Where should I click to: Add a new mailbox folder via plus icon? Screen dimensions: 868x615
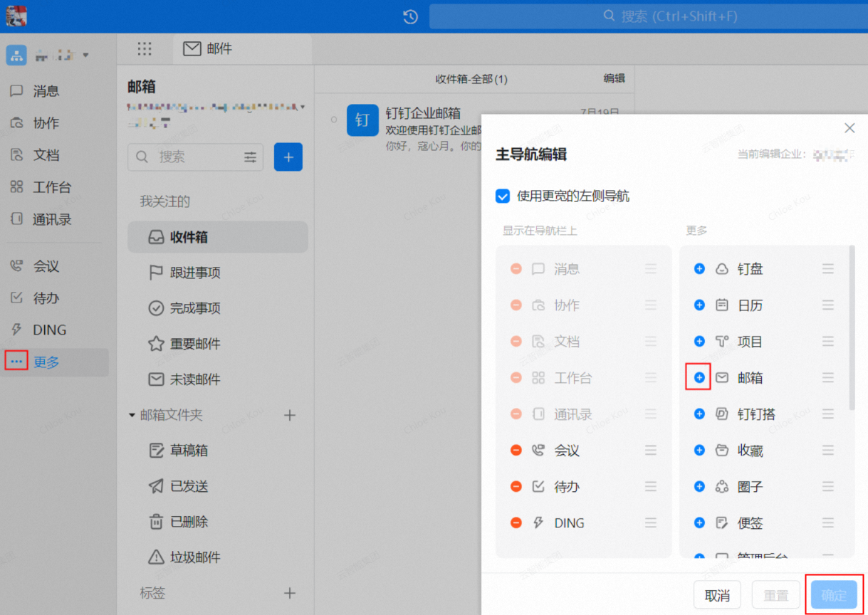click(x=290, y=415)
